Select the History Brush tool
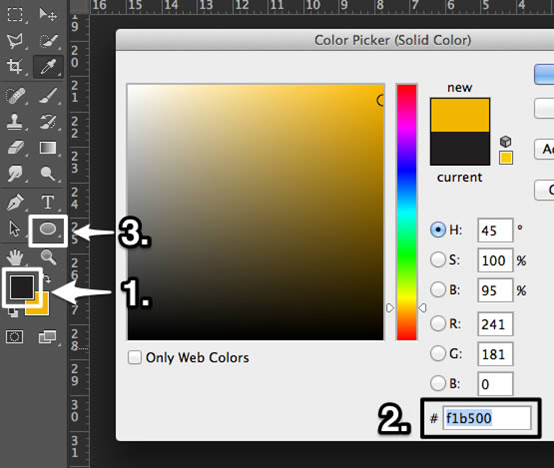Screen dimensions: 554x468 point(48,122)
